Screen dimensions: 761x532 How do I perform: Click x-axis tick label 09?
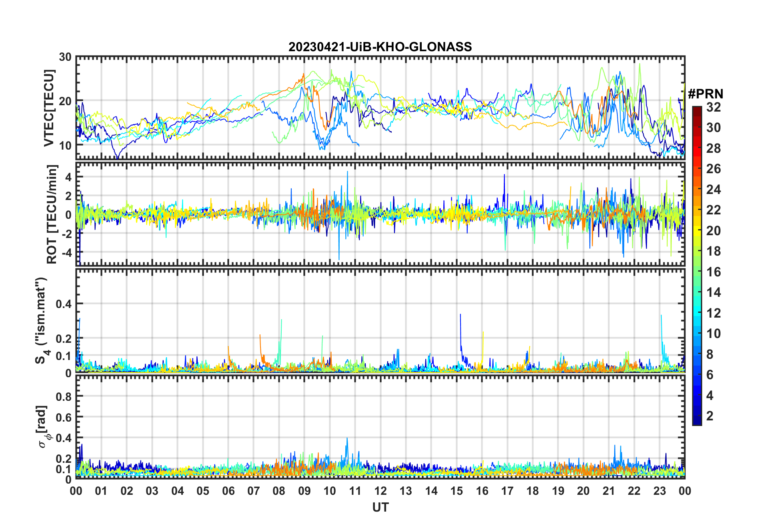[304, 491]
